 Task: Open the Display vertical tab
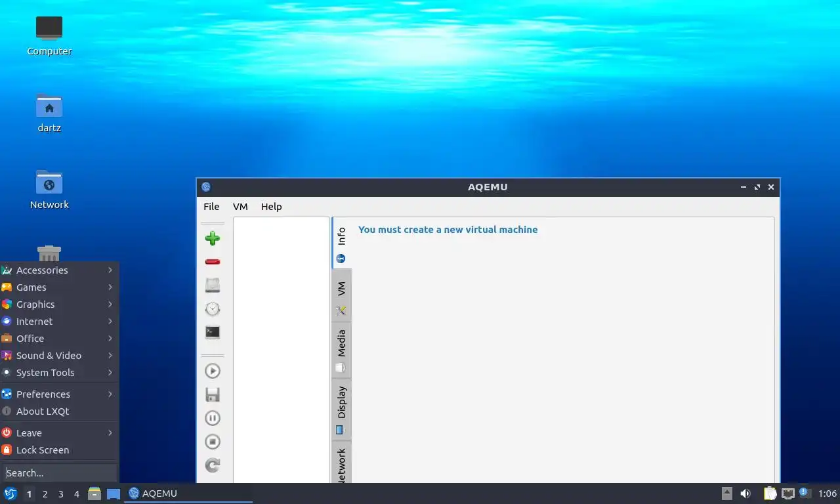(341, 409)
